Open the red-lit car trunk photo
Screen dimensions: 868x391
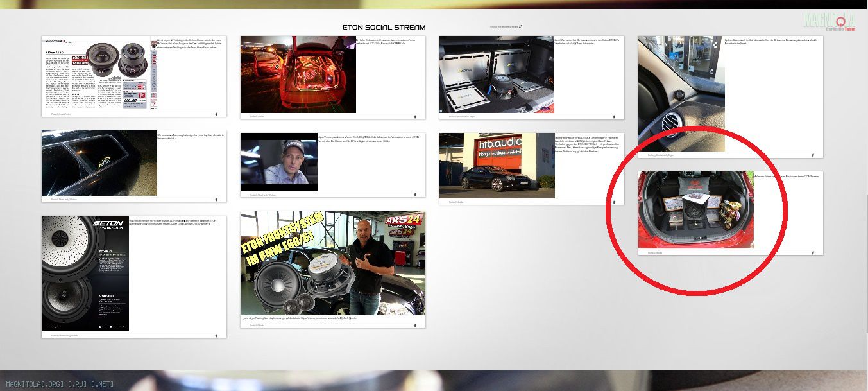pyautogui.click(x=298, y=74)
